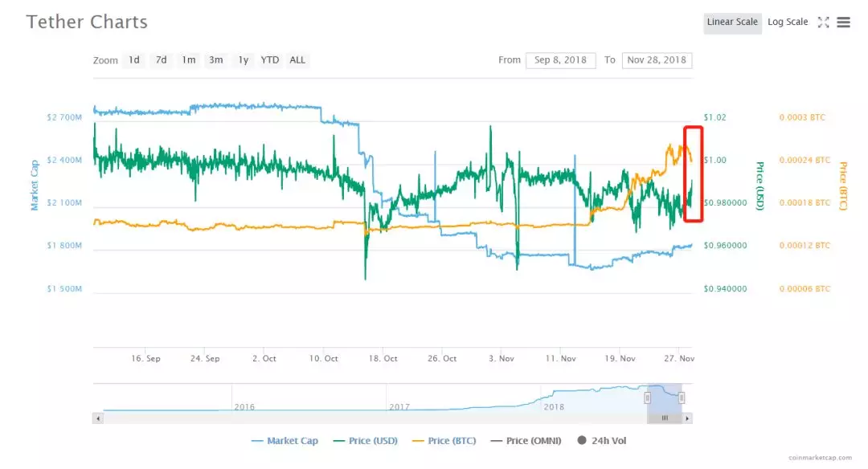Viewport: 868px width, 469px height.
Task: Toggle Price (BTC) series in legend
Action: [444, 441]
